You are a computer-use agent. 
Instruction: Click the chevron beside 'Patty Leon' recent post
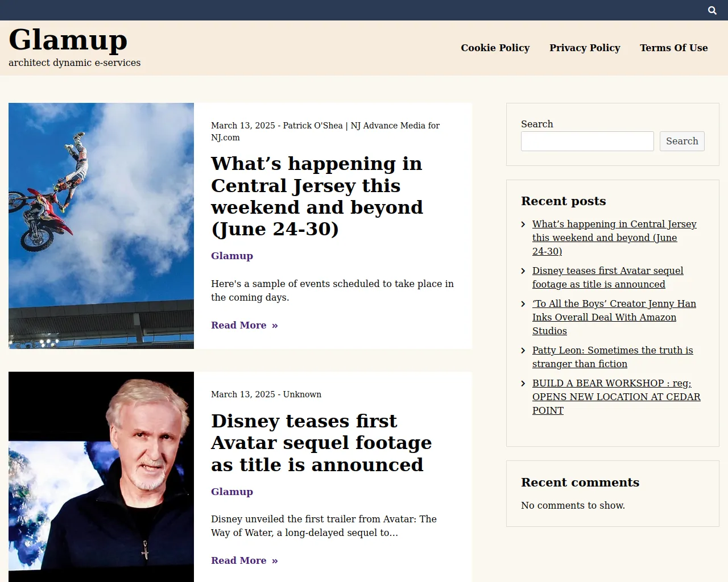(523, 351)
